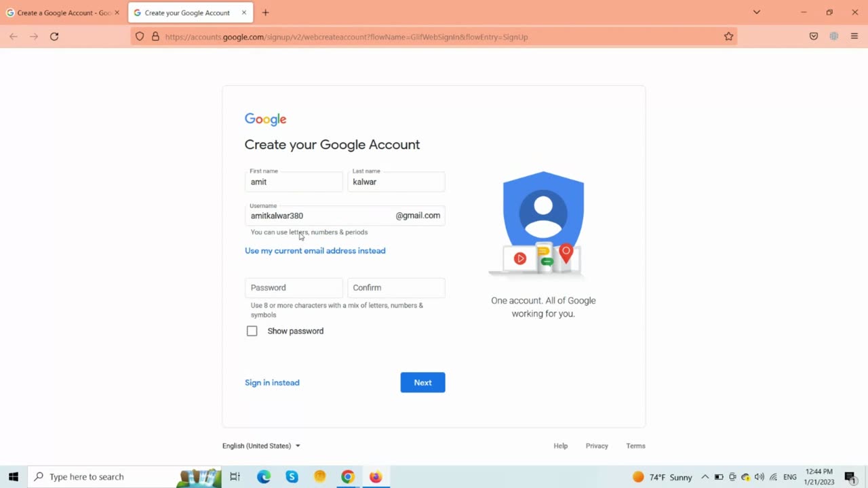868x488 pixels.
Task: Click the Firefox icon on the taskbar
Action: click(x=376, y=476)
